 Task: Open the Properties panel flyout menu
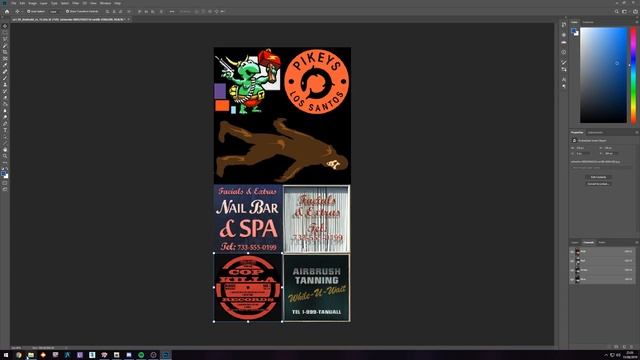click(x=636, y=132)
